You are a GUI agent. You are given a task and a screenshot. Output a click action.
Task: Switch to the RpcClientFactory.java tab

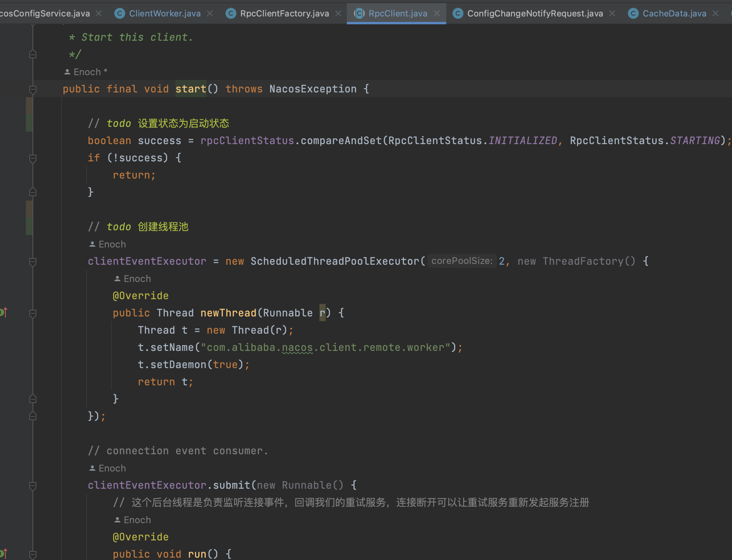point(285,13)
